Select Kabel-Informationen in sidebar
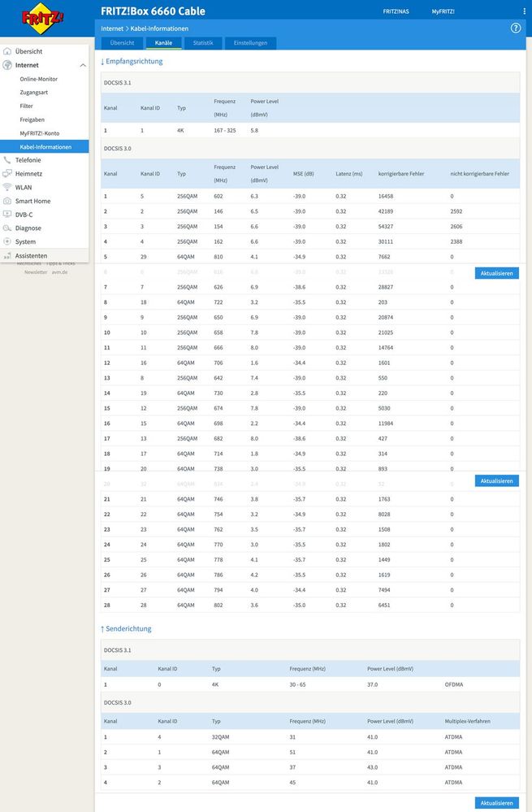This screenshot has width=532, height=812. 44,146
